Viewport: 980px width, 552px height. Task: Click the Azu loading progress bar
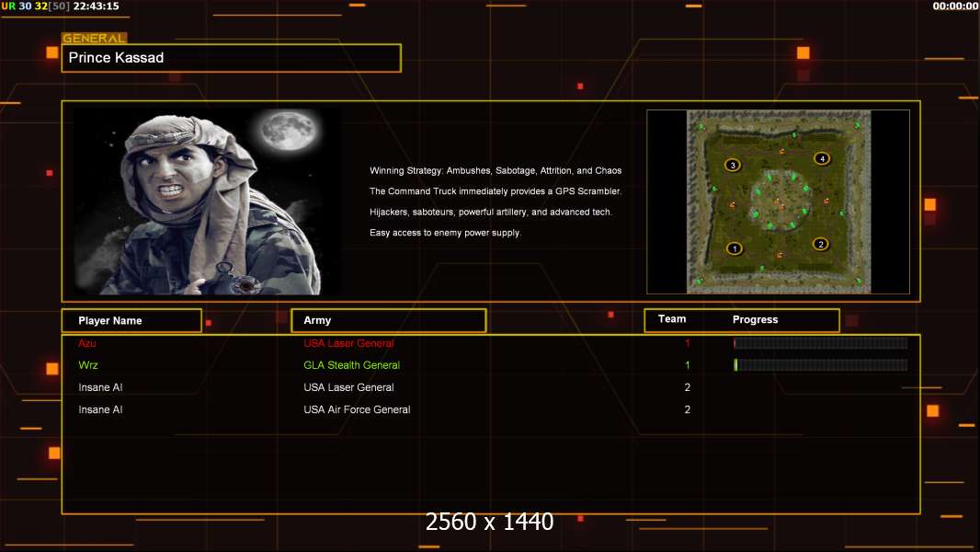pos(821,342)
